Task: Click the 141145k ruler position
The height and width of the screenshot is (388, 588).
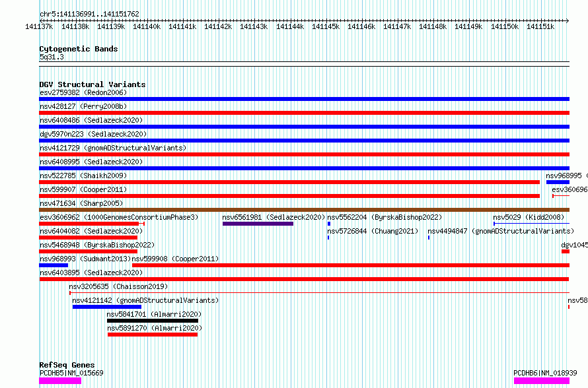Action: pos(326,26)
